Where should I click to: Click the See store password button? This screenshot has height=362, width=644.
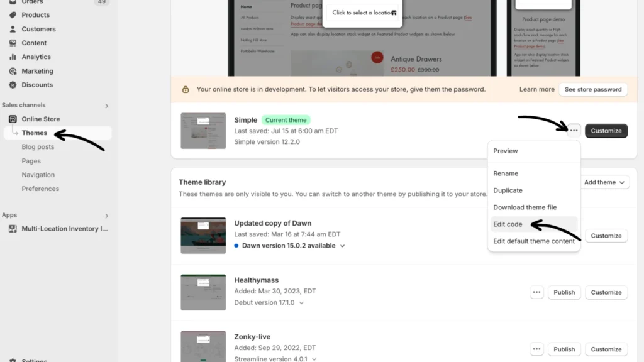pyautogui.click(x=592, y=89)
